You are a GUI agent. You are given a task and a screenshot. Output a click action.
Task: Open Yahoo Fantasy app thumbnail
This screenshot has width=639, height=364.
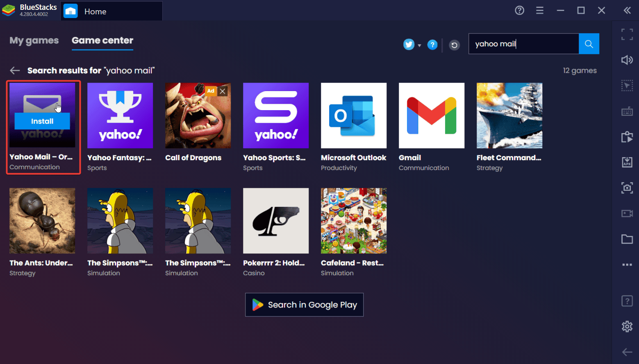(120, 115)
